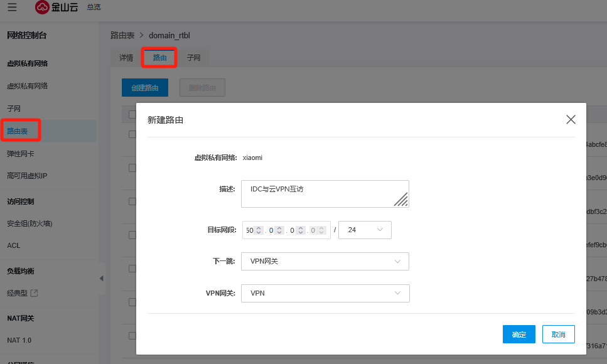
Task: Click the external link icon beside 经典型
Action: click(35, 292)
